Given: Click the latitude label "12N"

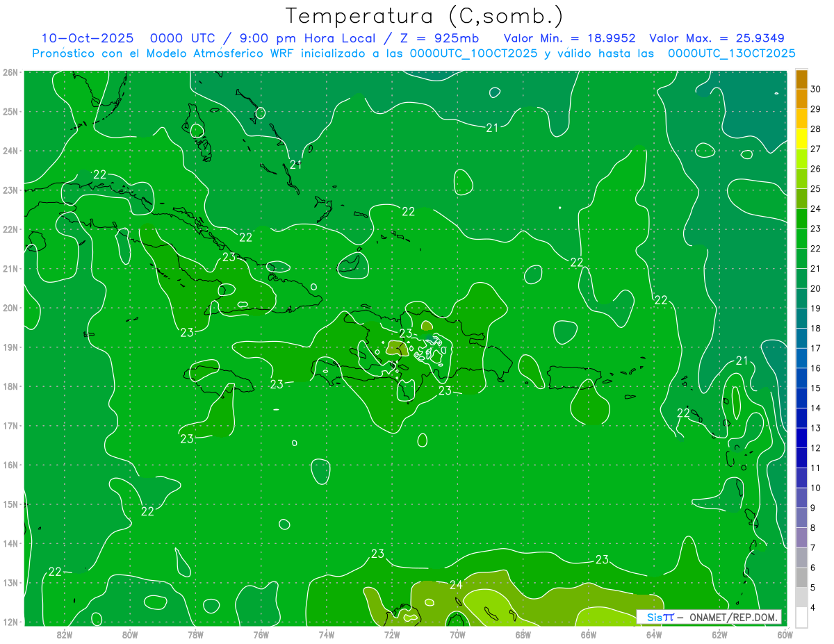Looking at the screenshot, I should click(10, 622).
